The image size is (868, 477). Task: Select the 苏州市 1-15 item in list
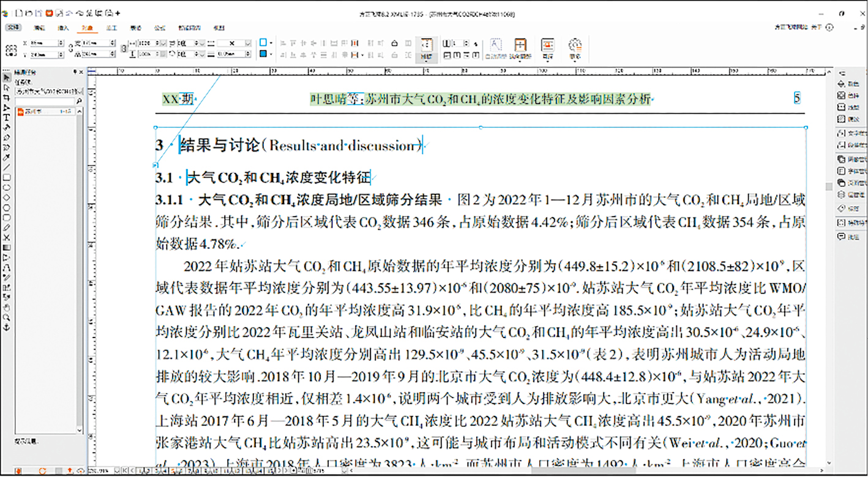click(x=46, y=111)
